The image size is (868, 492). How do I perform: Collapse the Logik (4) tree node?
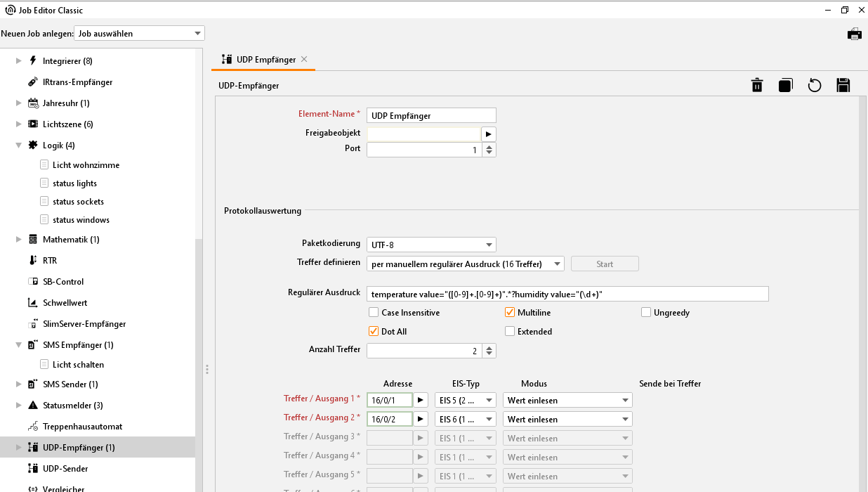coord(19,145)
